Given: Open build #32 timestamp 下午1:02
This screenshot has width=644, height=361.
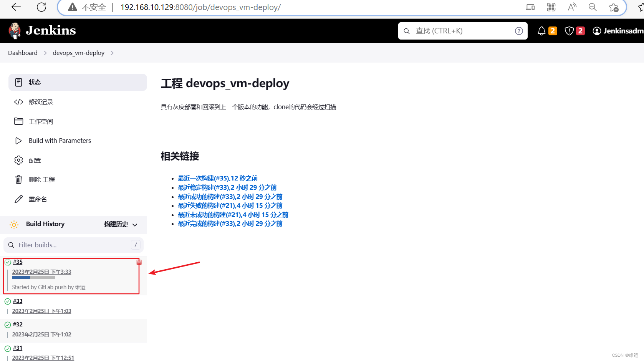Looking at the screenshot, I should point(41,335).
